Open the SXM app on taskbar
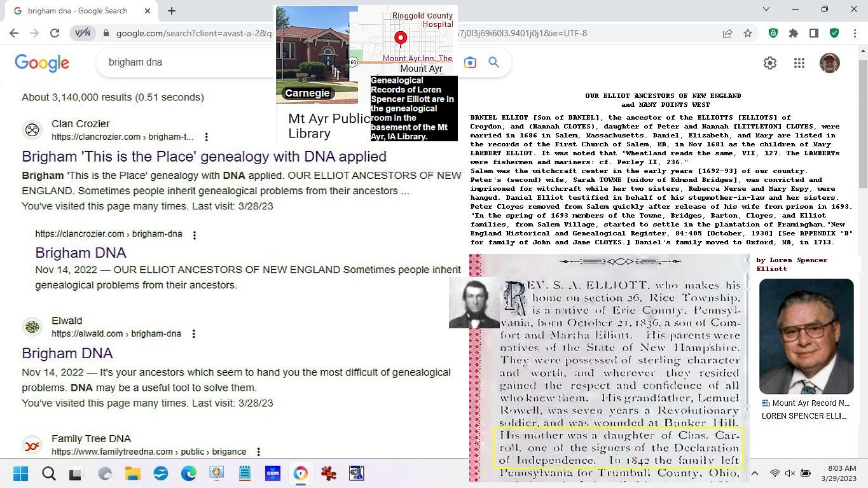 (273, 473)
